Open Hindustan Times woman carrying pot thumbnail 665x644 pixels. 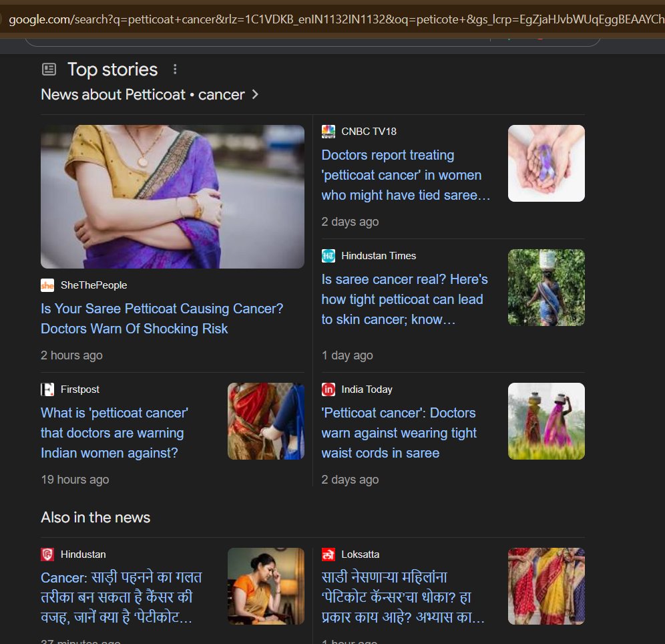[546, 288]
